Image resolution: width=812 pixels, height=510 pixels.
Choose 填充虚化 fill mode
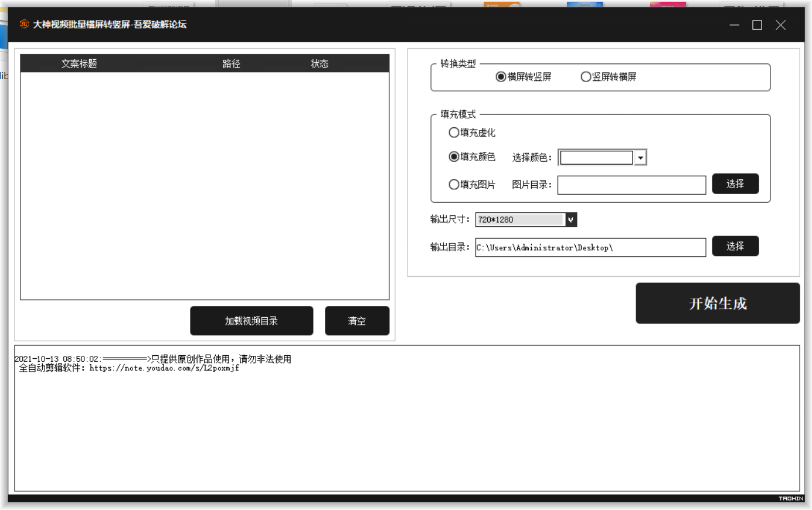tap(472, 132)
